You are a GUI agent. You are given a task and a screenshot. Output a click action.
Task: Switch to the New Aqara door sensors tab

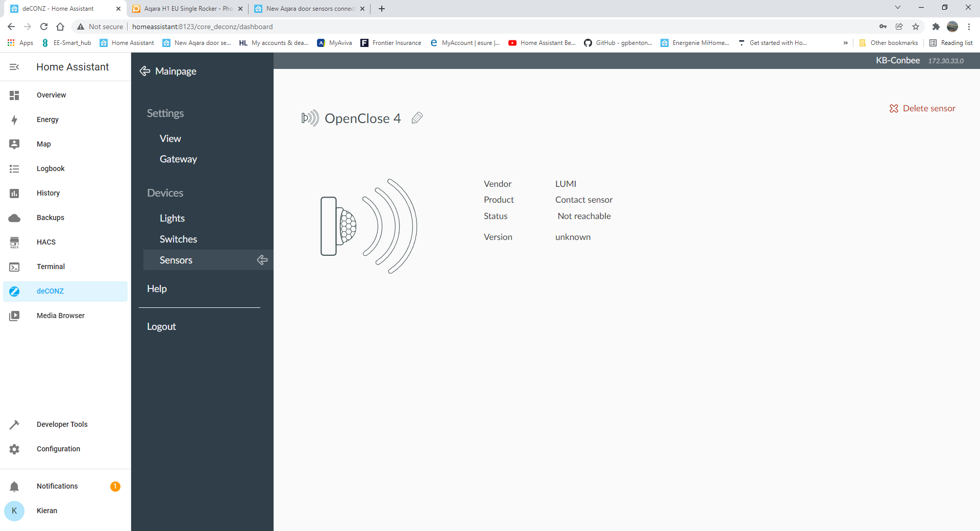[306, 8]
